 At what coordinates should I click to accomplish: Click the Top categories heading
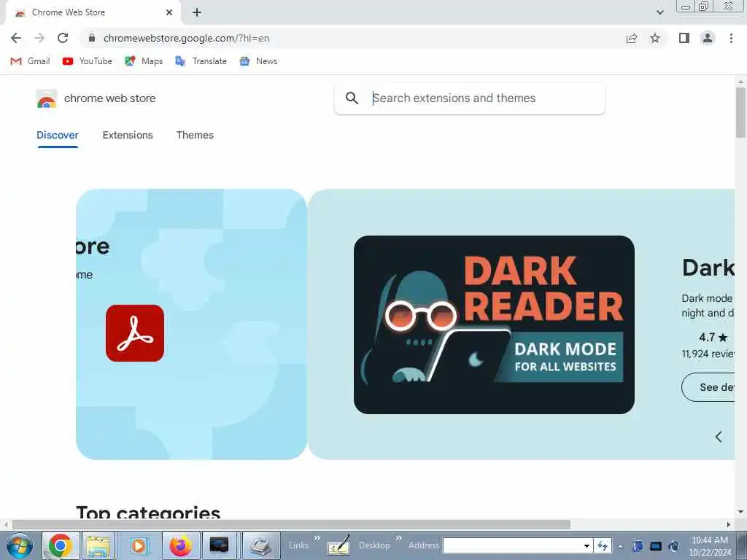(x=148, y=513)
